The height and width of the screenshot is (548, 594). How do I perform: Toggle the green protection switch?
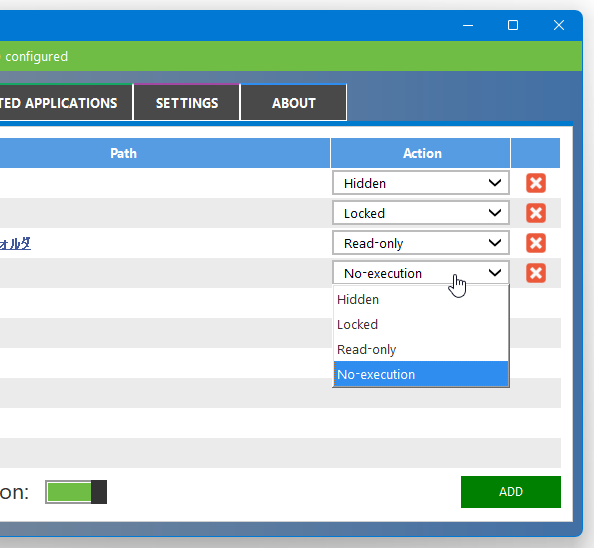pos(76,492)
